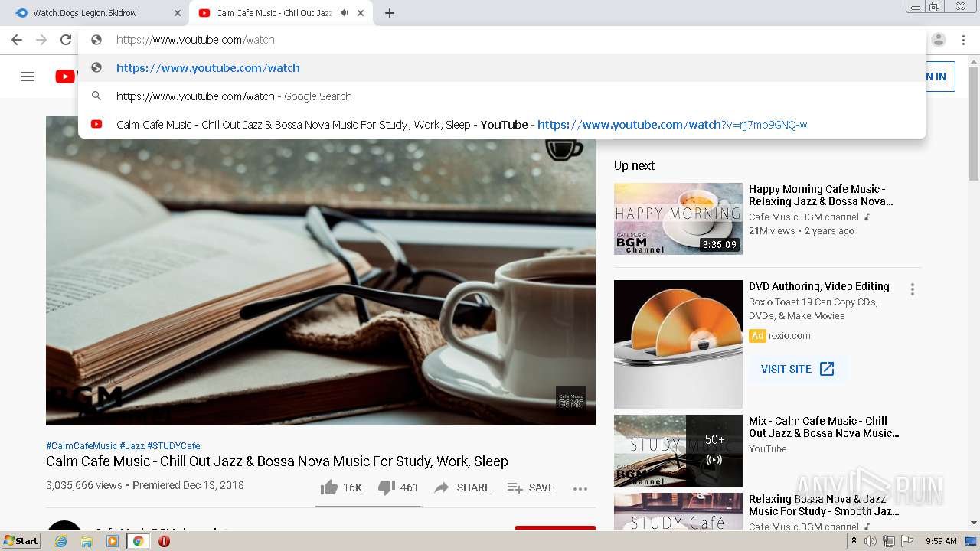Screen dimensions: 980x551
Task: Mute the audio indicator on YouTube tab
Action: tap(345, 13)
